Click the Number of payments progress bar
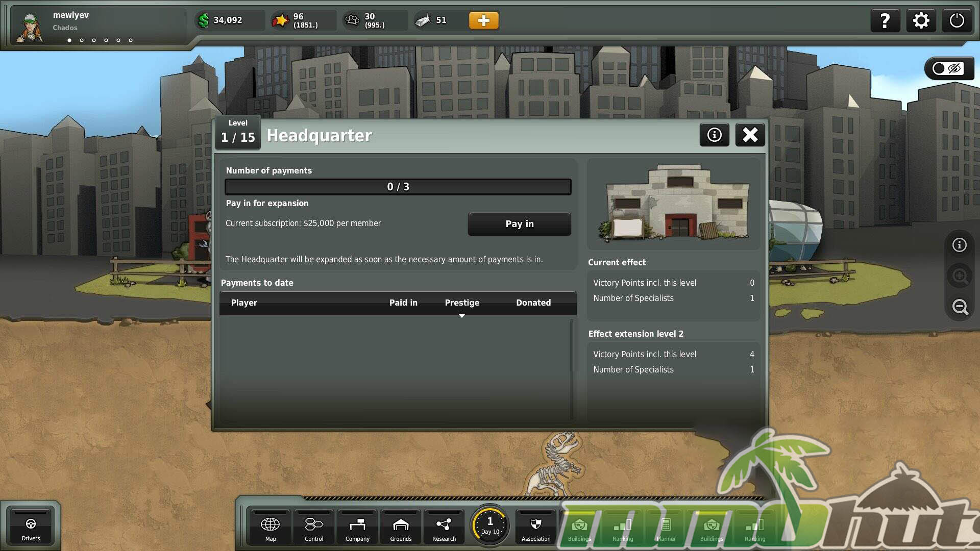Image resolution: width=980 pixels, height=551 pixels. click(398, 187)
